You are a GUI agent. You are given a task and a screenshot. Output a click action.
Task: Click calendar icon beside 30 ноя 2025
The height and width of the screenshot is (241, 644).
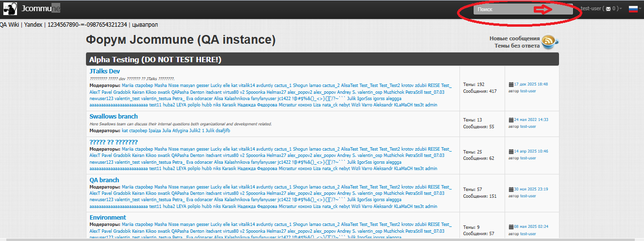point(510,189)
